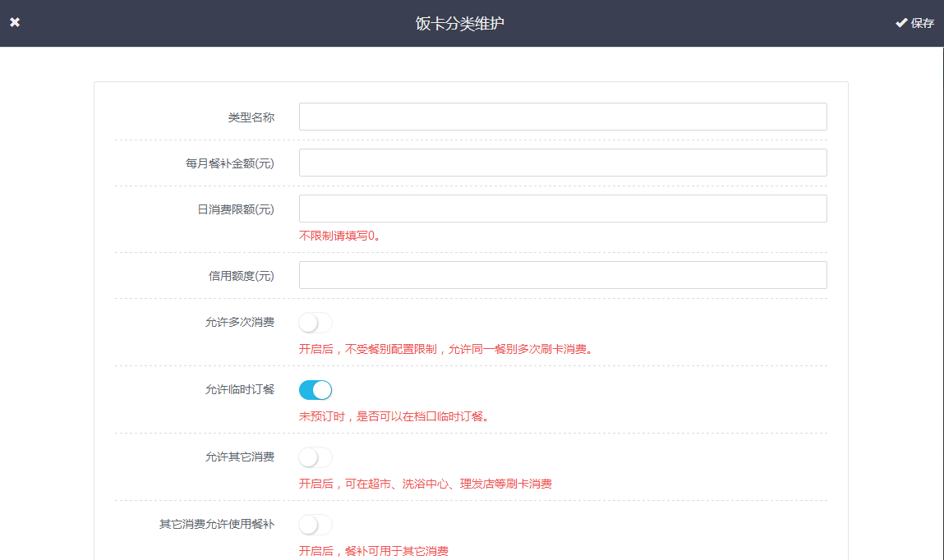Click the 类型名称 input field
The width and height of the screenshot is (944, 560).
click(x=562, y=117)
